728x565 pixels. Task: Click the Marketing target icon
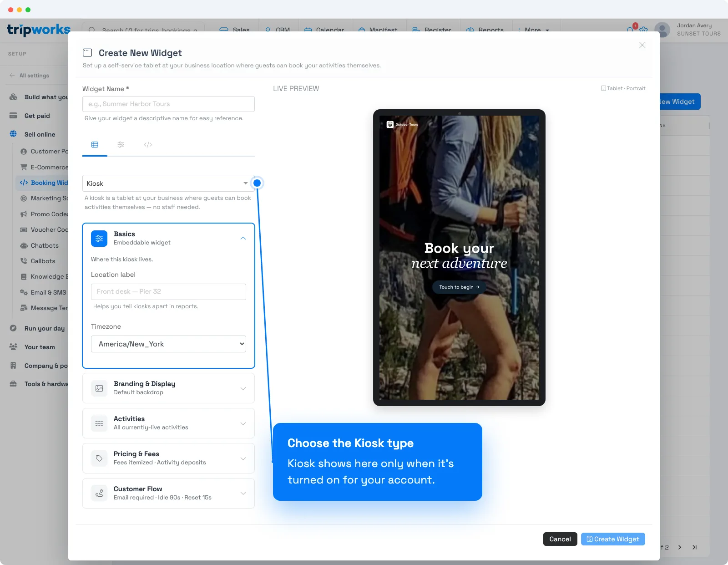point(24,199)
